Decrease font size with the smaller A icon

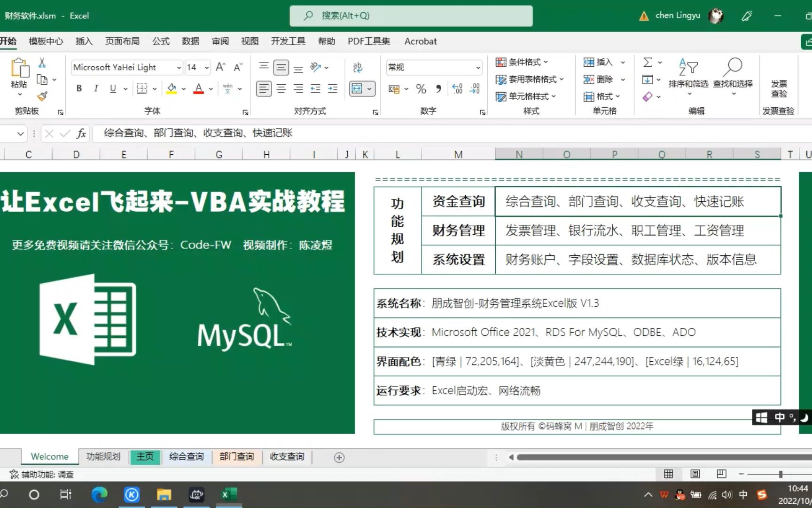pos(238,67)
